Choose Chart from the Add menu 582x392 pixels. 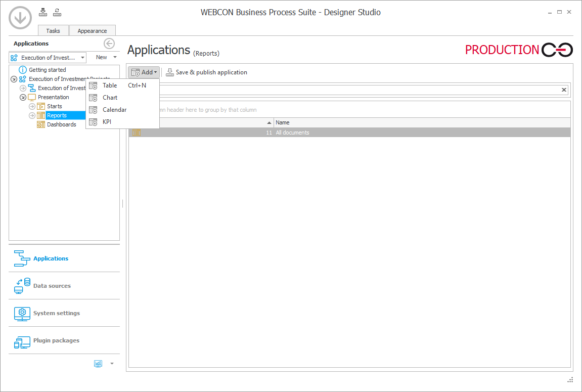pyautogui.click(x=122, y=98)
